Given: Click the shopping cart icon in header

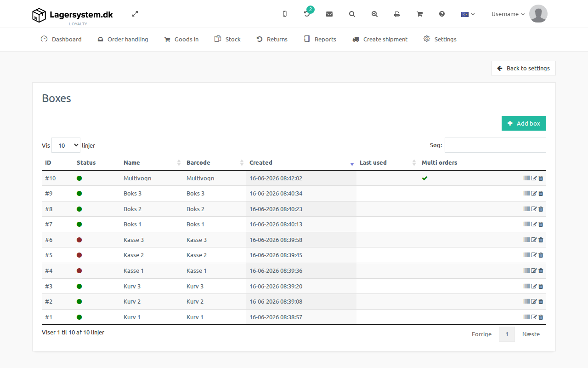Looking at the screenshot, I should [419, 14].
